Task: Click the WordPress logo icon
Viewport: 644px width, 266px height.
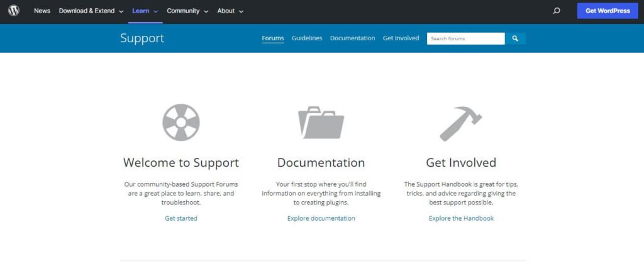Action: pos(14,11)
